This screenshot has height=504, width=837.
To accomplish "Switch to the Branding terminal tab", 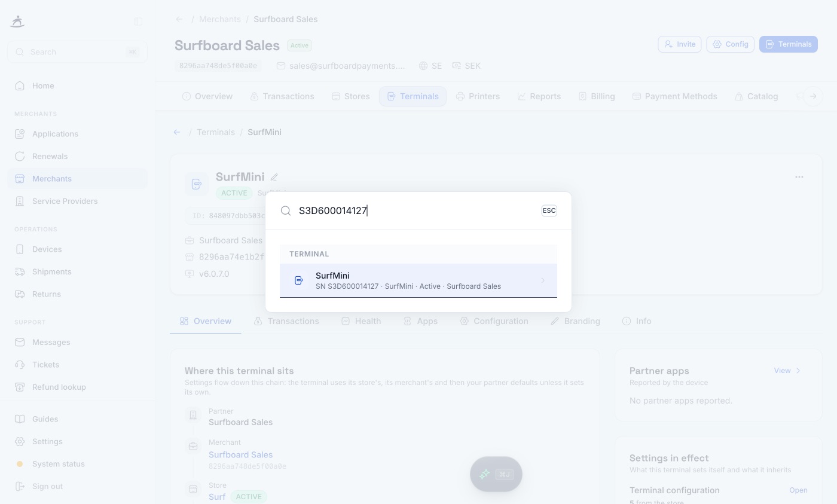I will [575, 321].
